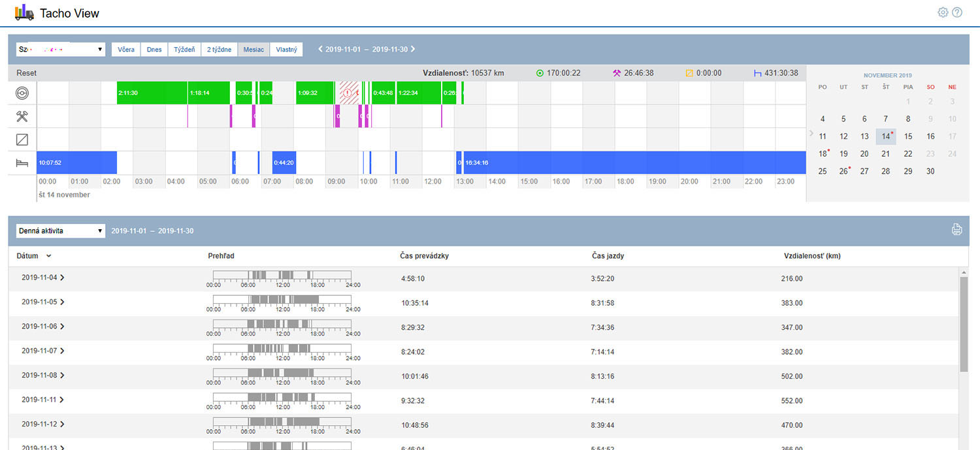Go to previous date range arrow
The image size is (980, 450).
tap(320, 49)
